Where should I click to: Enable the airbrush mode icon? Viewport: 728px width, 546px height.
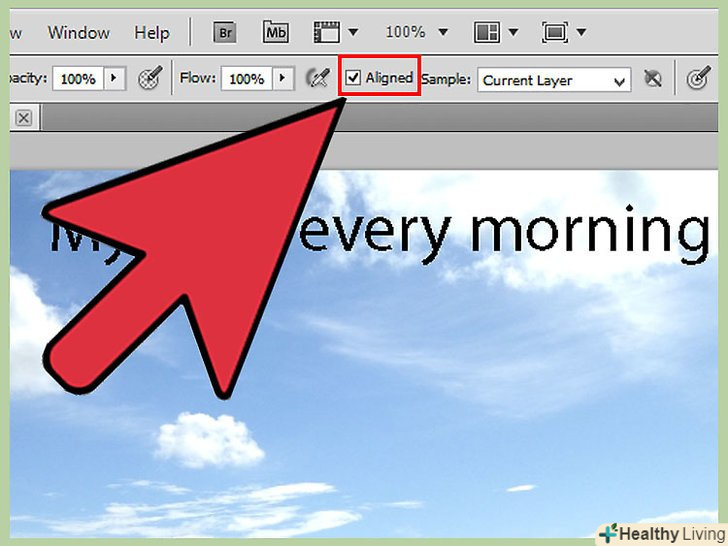tap(318, 78)
